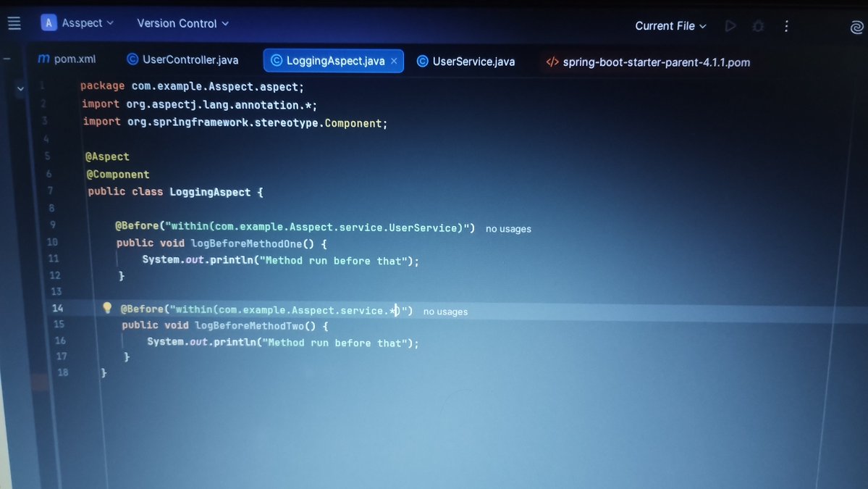The height and width of the screenshot is (489, 868).
Task: Open the Asspect project dropdown
Action: (x=77, y=22)
